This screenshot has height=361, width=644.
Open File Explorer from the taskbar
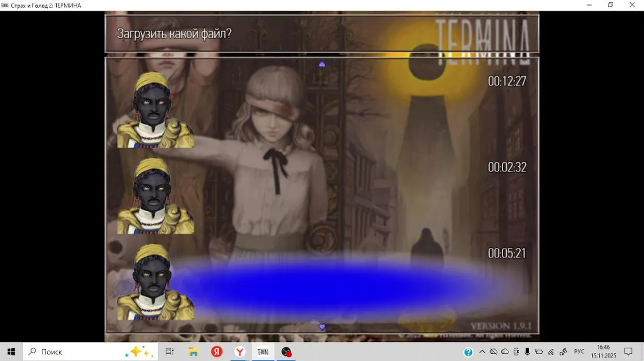tap(193, 351)
